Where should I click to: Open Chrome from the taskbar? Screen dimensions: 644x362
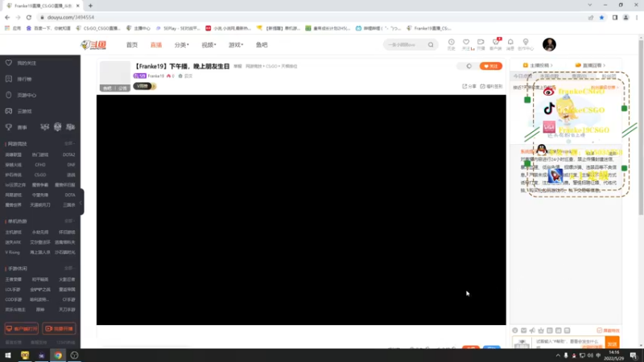[x=58, y=356]
